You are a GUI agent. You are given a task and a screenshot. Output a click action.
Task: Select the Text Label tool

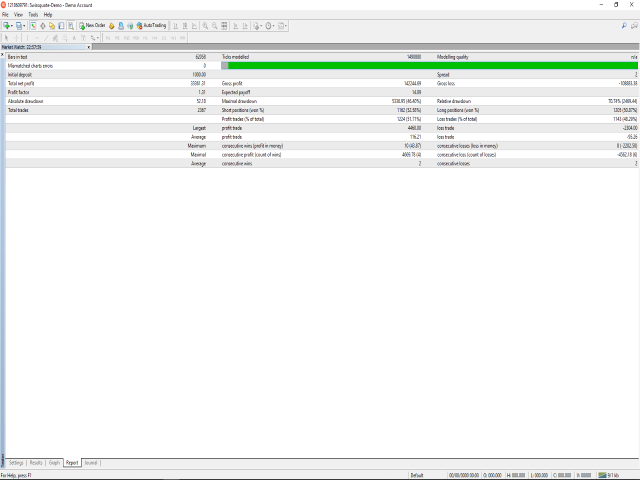click(x=83, y=38)
